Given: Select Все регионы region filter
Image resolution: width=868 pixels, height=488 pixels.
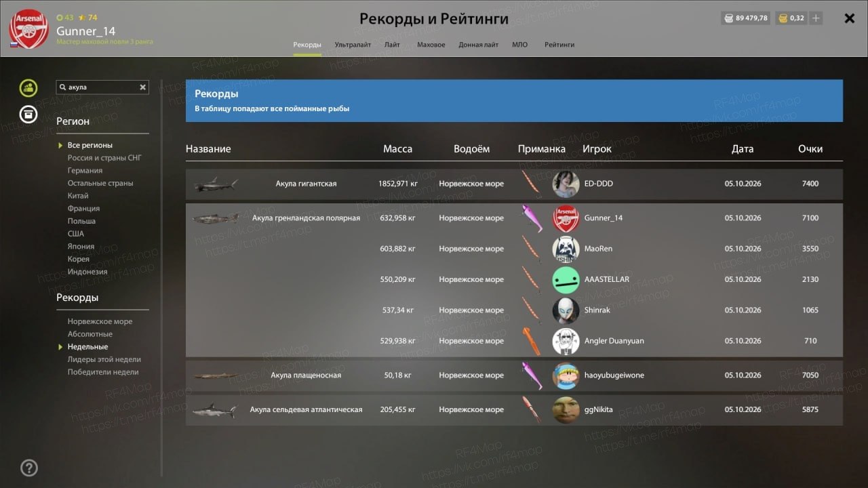Looking at the screenshot, I should pos(90,145).
